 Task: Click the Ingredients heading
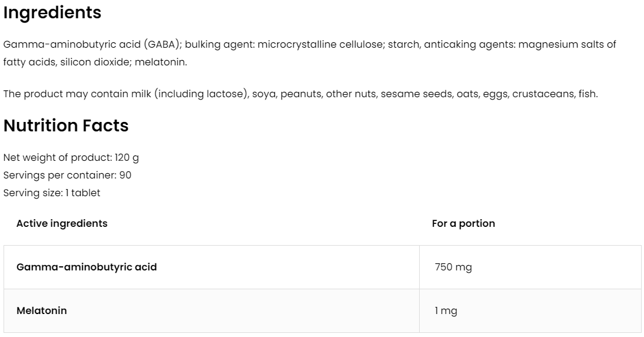pos(52,13)
